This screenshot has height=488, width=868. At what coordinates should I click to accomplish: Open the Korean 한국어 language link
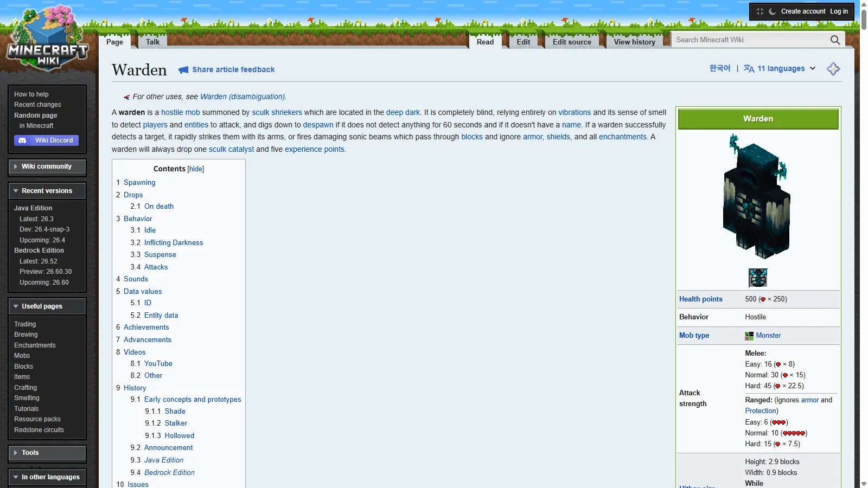tap(720, 68)
